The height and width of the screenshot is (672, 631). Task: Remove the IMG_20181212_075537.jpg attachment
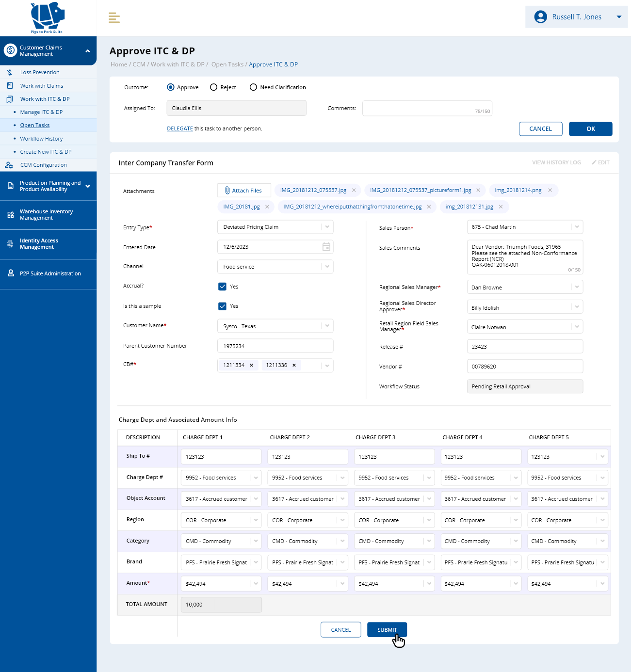pyautogui.click(x=354, y=190)
